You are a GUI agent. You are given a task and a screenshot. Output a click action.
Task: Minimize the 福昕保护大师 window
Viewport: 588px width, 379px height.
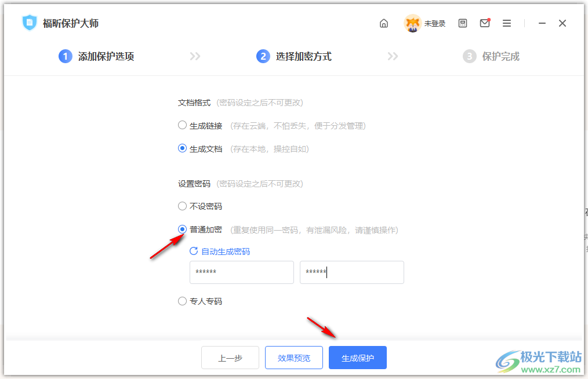pyautogui.click(x=542, y=23)
